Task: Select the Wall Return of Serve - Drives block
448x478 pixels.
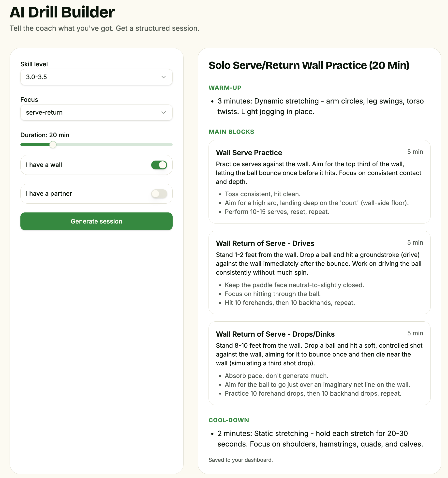Action: 319,272
